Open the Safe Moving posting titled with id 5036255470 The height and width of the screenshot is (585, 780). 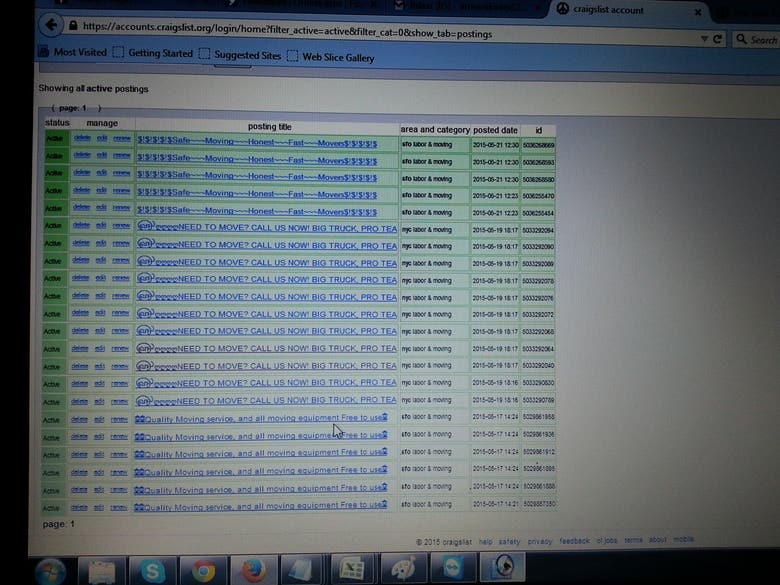click(257, 195)
